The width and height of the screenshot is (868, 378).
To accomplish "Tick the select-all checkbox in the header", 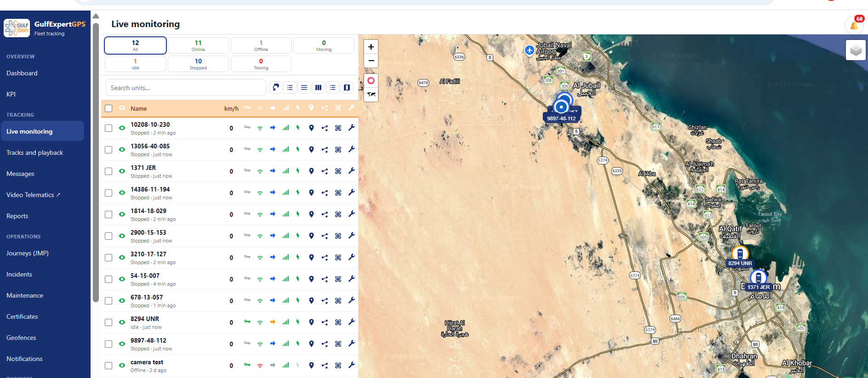I will click(x=108, y=108).
